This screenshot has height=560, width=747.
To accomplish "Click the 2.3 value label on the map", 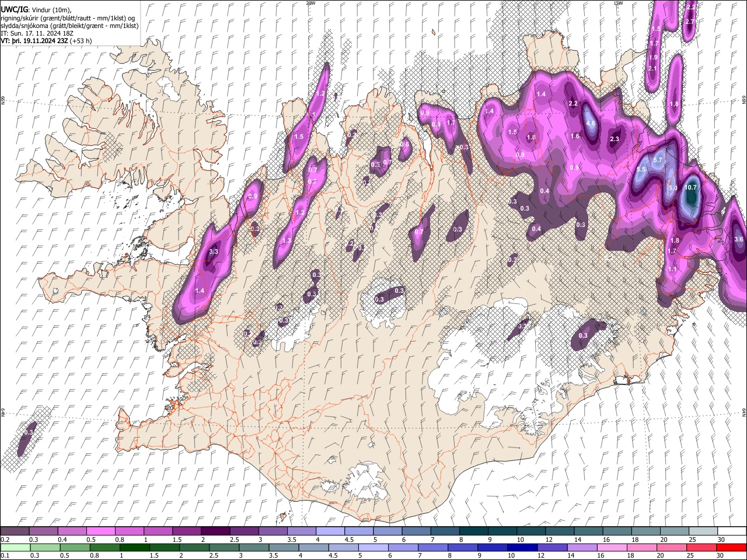I will tap(615, 139).
